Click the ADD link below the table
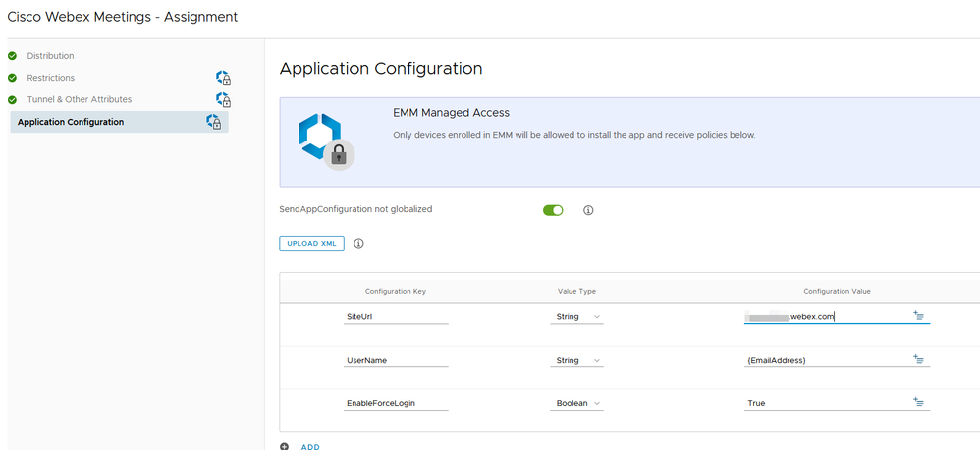Screen dimensions: 980x450 [310, 447]
